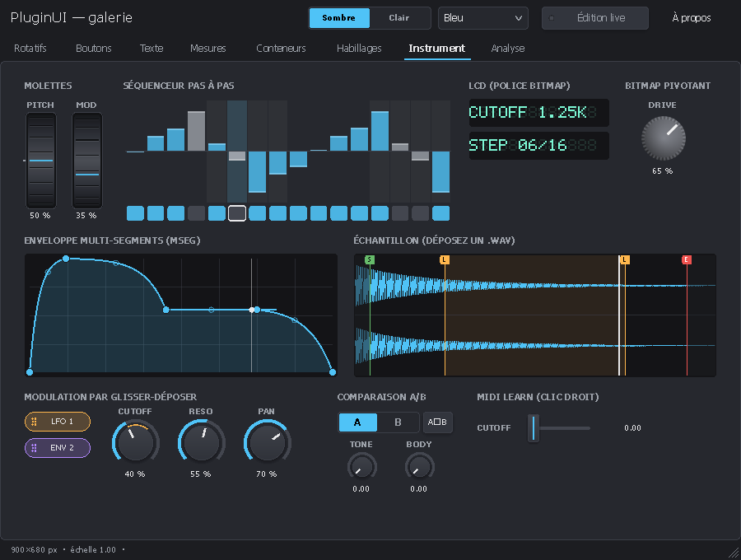This screenshot has height=560, width=741.
Task: Click the PITCH wheel
Action: coord(40,161)
